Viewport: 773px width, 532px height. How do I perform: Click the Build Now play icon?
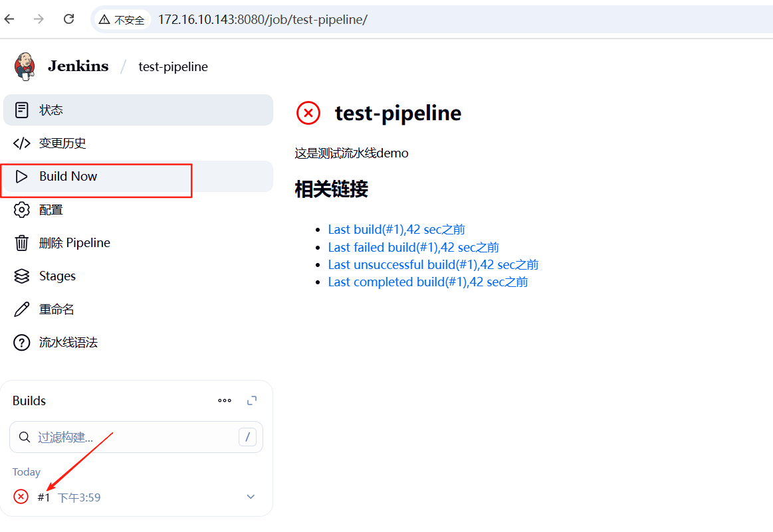22,177
